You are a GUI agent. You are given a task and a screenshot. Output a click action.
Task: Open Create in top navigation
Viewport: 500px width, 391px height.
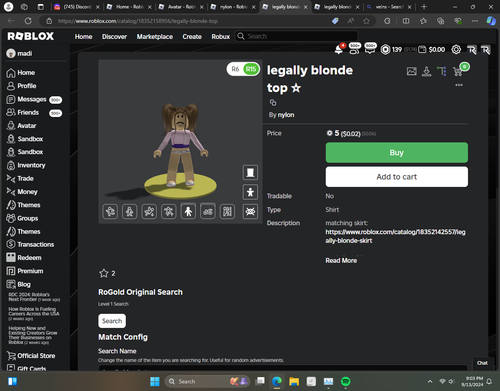[192, 36]
